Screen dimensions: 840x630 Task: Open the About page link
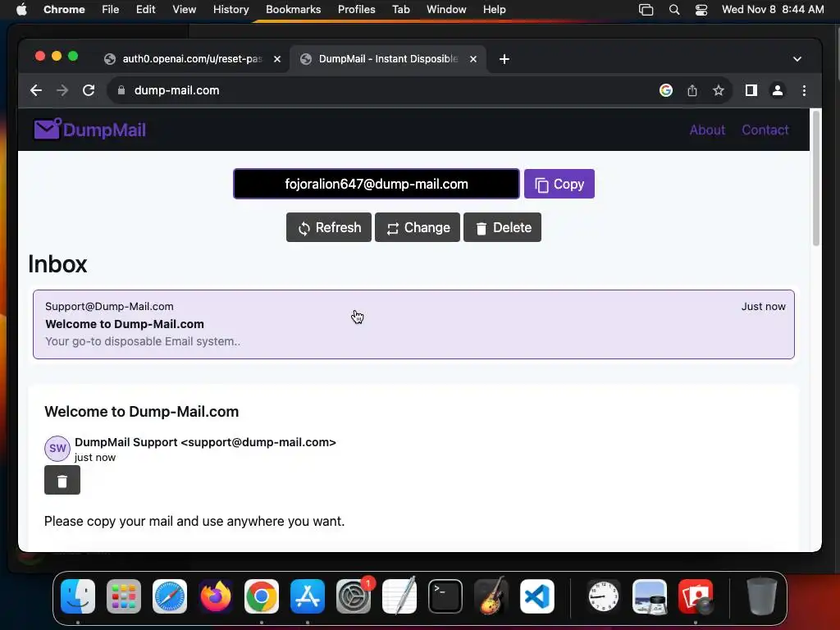pyautogui.click(x=707, y=130)
